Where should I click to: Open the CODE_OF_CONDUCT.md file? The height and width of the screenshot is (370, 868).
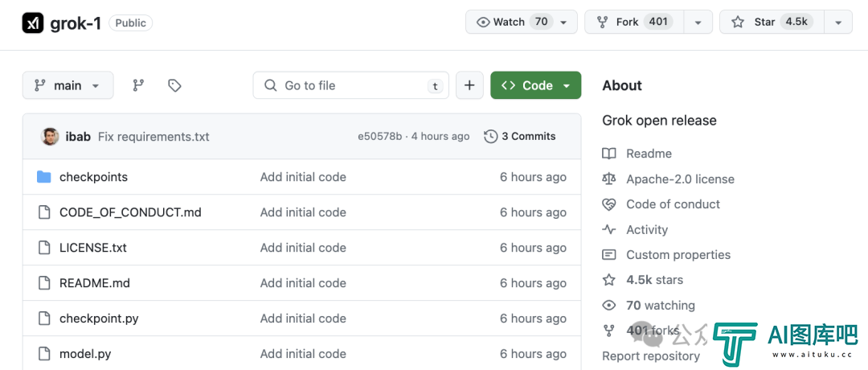coord(130,212)
